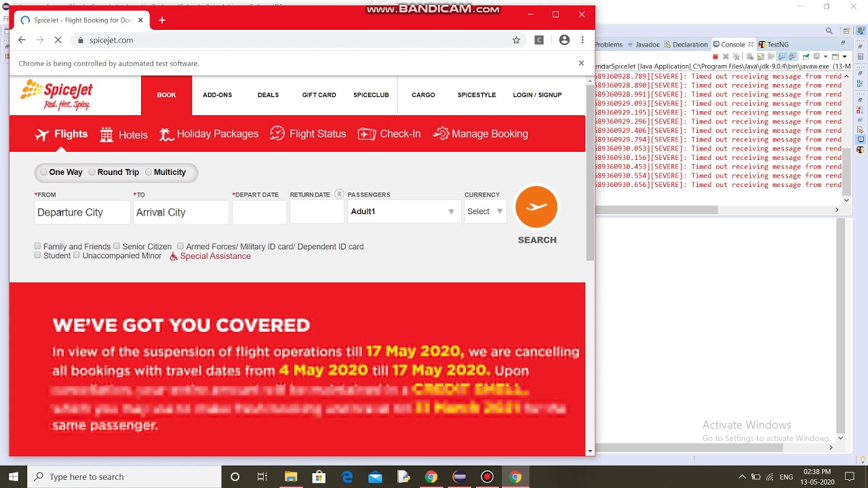868x488 pixels.
Task: Open Bandicam recorder from the taskbar
Action: tap(487, 477)
